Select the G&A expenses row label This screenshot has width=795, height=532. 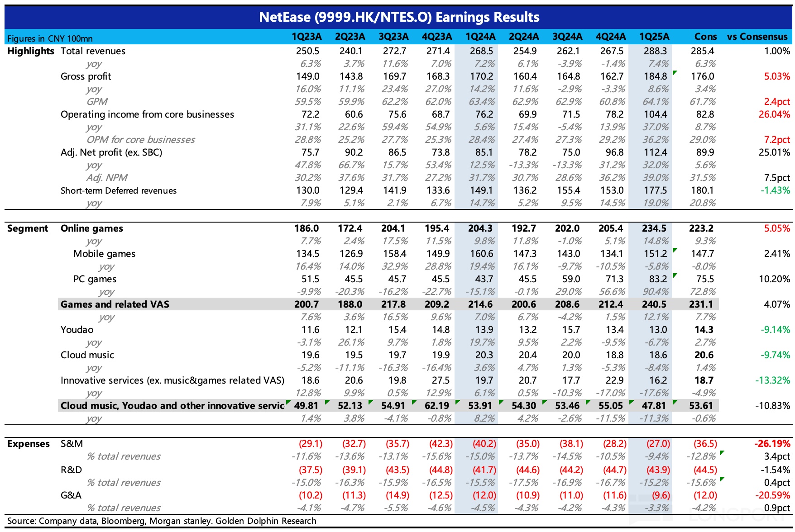click(71, 495)
